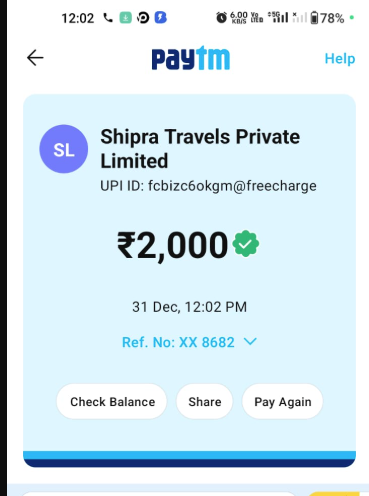Tap Ref. No: XX 8682 text
The image size is (369, 496).
(x=178, y=342)
